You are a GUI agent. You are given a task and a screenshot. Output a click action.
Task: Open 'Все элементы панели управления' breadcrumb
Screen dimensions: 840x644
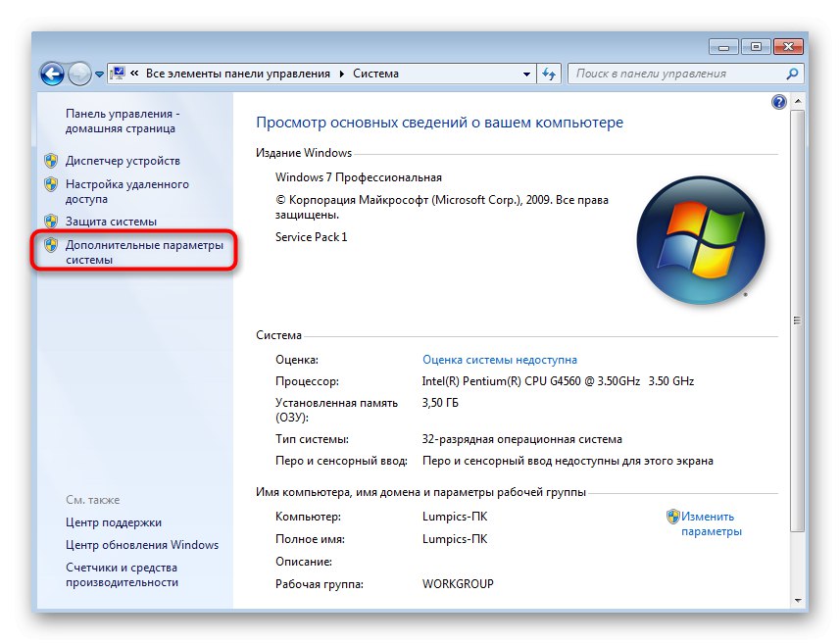pyautogui.click(x=238, y=74)
